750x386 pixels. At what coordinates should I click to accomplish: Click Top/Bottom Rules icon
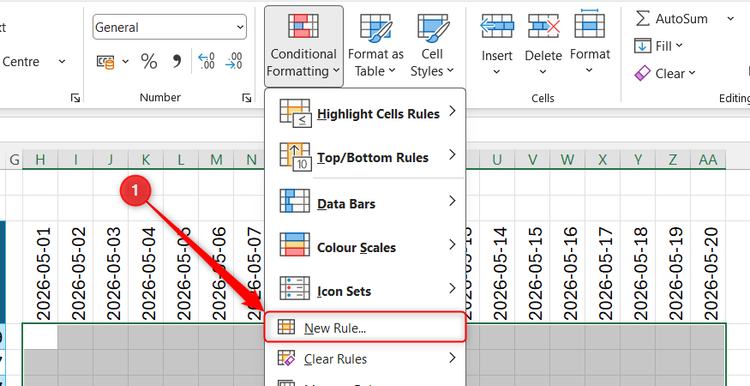(295, 157)
